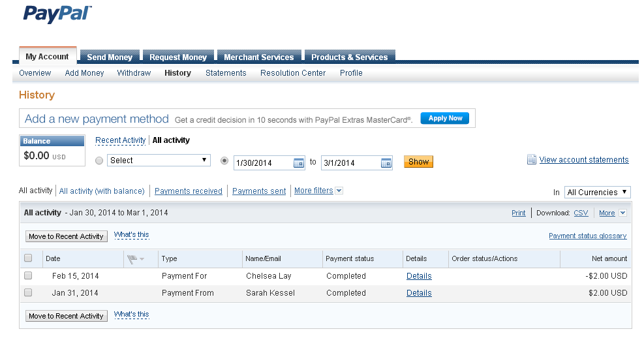
Task: Expand the More filters arrow
Action: click(339, 191)
